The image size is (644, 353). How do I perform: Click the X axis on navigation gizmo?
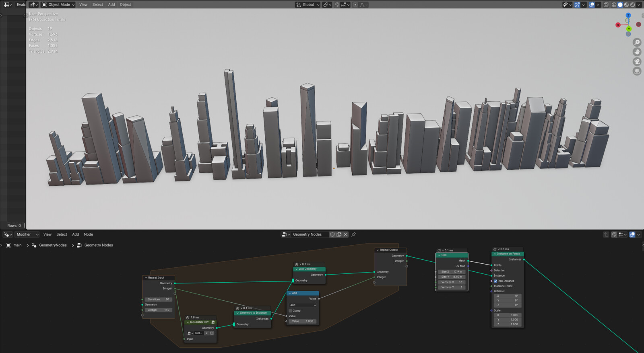point(618,25)
